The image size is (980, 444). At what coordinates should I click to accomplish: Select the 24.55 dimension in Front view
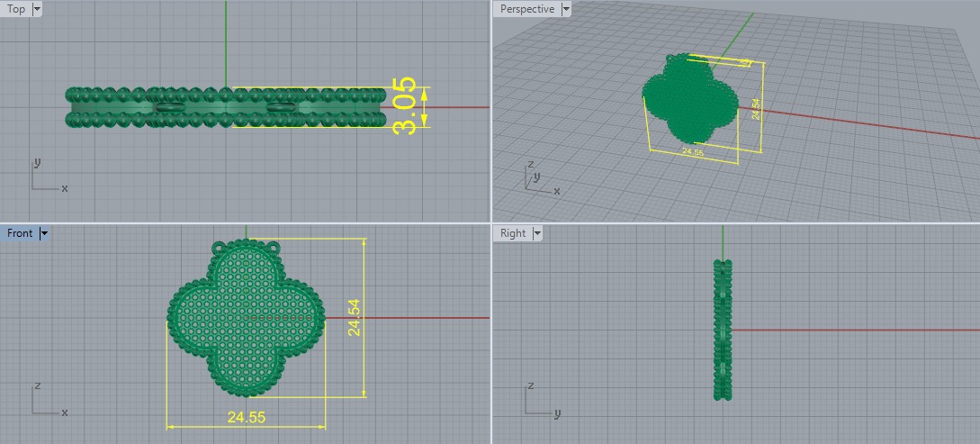(x=247, y=417)
